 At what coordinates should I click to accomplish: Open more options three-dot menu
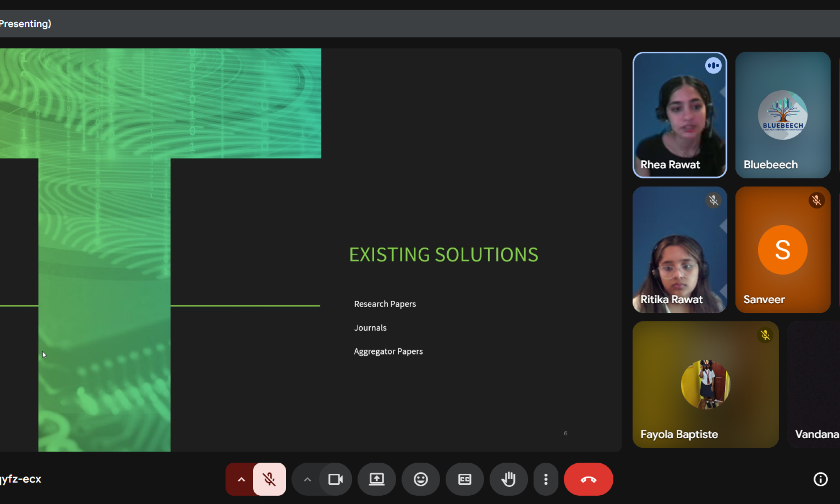pyautogui.click(x=546, y=479)
